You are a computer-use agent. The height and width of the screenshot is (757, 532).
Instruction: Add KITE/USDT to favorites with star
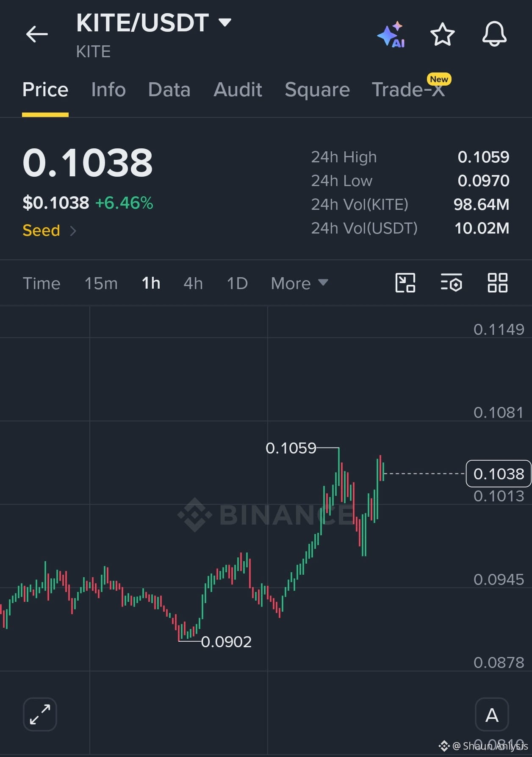pyautogui.click(x=442, y=34)
